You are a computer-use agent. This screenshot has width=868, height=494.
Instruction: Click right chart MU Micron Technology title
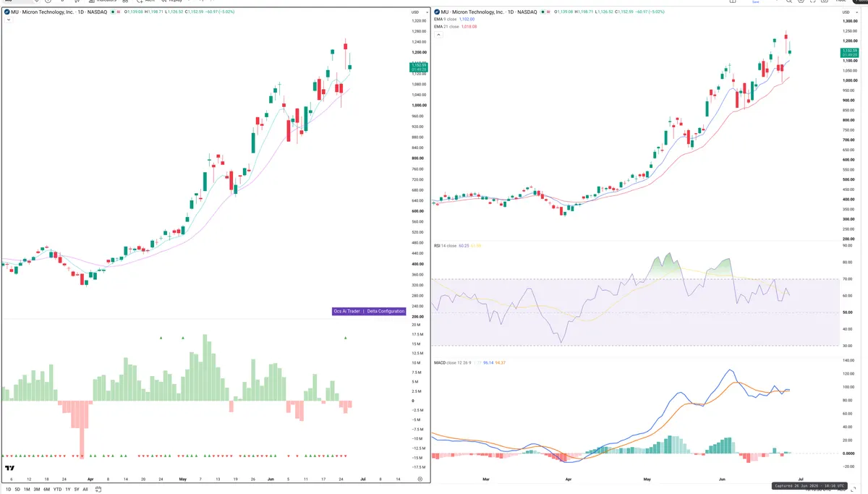pyautogui.click(x=489, y=12)
